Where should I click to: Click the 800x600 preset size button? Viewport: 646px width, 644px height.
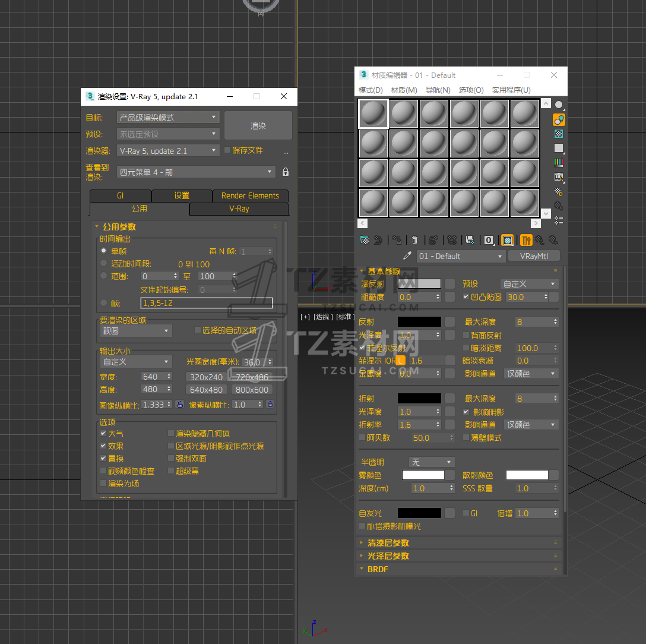coord(252,390)
